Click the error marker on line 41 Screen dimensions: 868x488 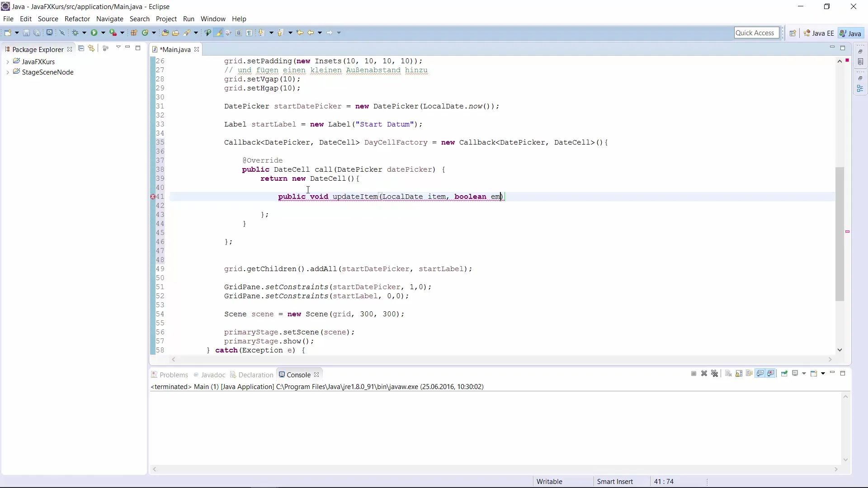pos(153,197)
